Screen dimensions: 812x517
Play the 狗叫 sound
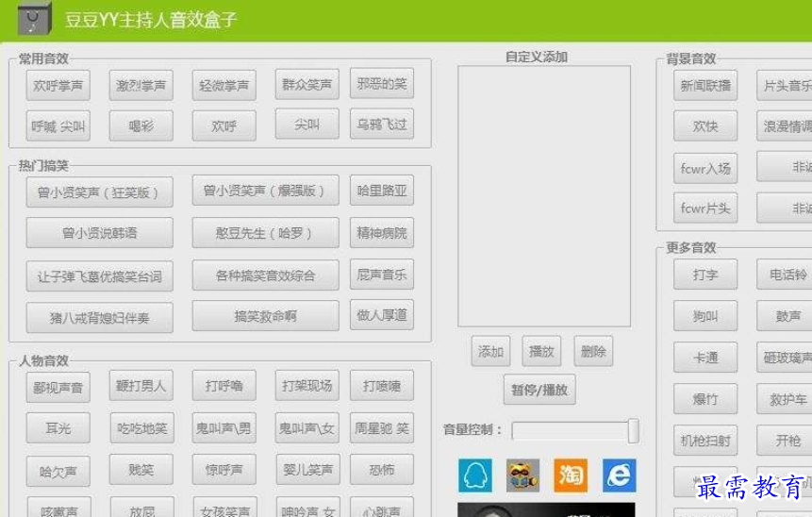point(705,315)
